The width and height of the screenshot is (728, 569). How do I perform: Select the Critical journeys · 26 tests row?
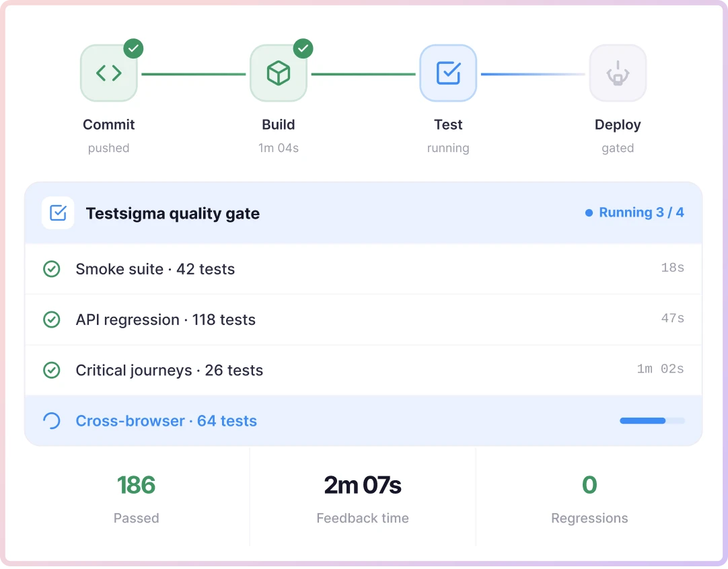coord(363,370)
